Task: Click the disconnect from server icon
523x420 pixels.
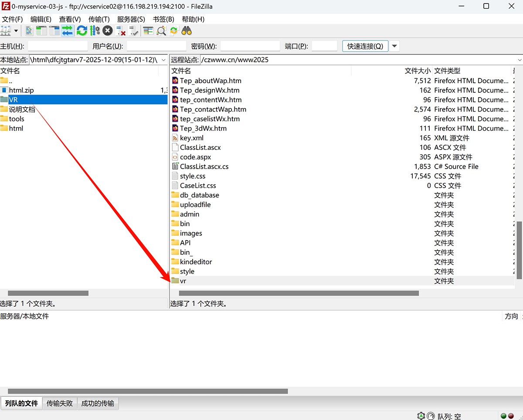Action: click(121, 31)
